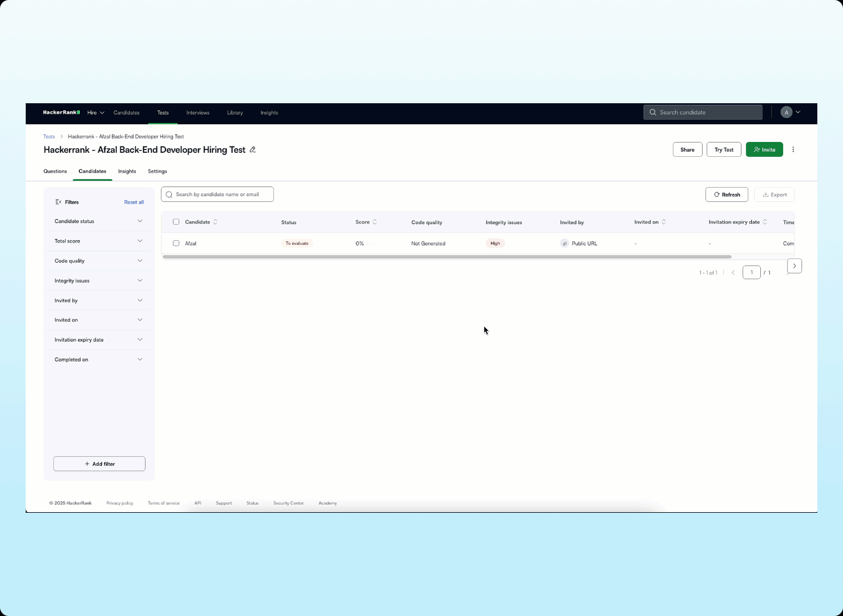
Task: Click Reset all filters link
Action: coord(134,202)
